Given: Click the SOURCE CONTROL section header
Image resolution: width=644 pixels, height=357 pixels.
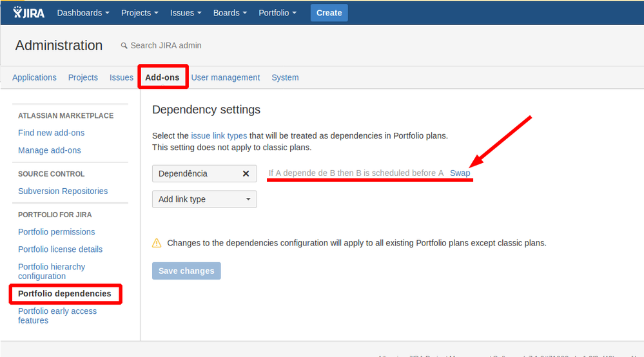Looking at the screenshot, I should (x=52, y=174).
